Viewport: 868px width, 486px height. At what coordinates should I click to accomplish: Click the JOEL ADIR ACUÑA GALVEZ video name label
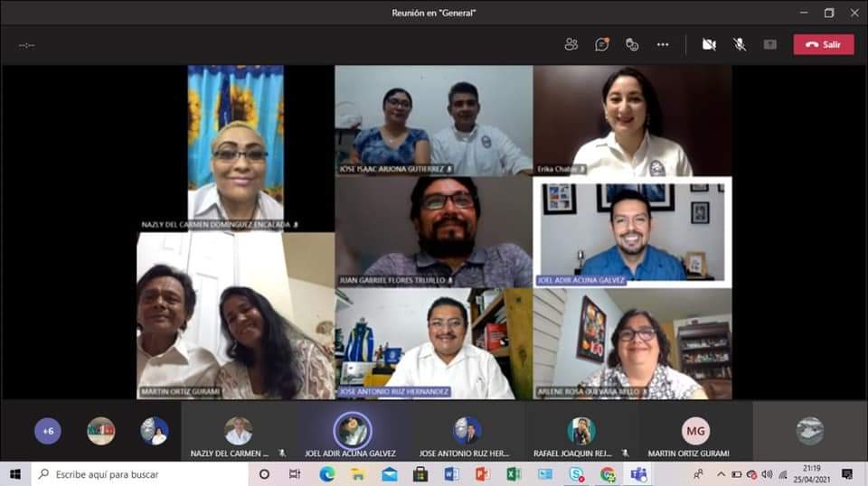pos(580,280)
